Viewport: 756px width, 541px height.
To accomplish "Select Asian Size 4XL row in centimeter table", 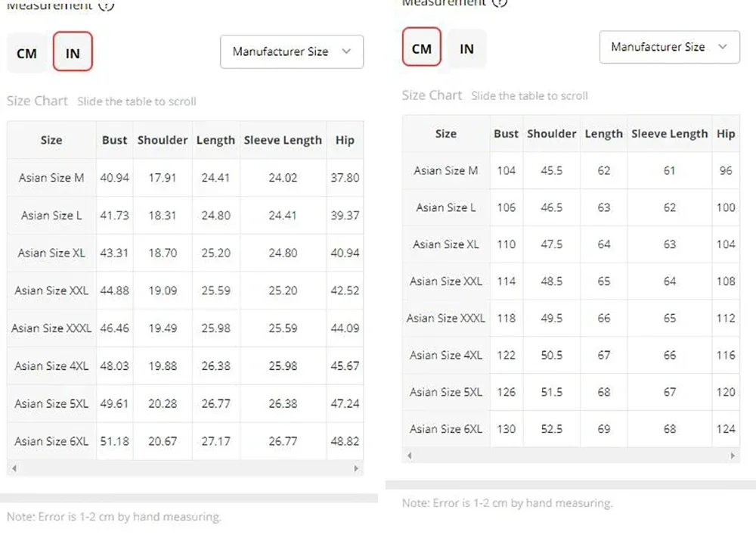I will 571,355.
